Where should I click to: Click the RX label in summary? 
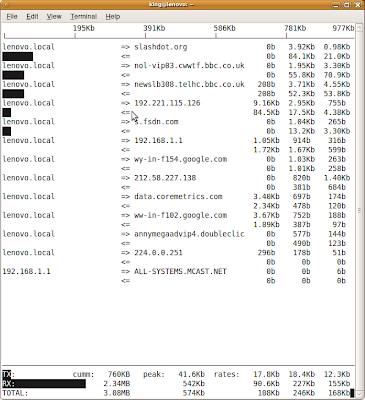(8, 383)
